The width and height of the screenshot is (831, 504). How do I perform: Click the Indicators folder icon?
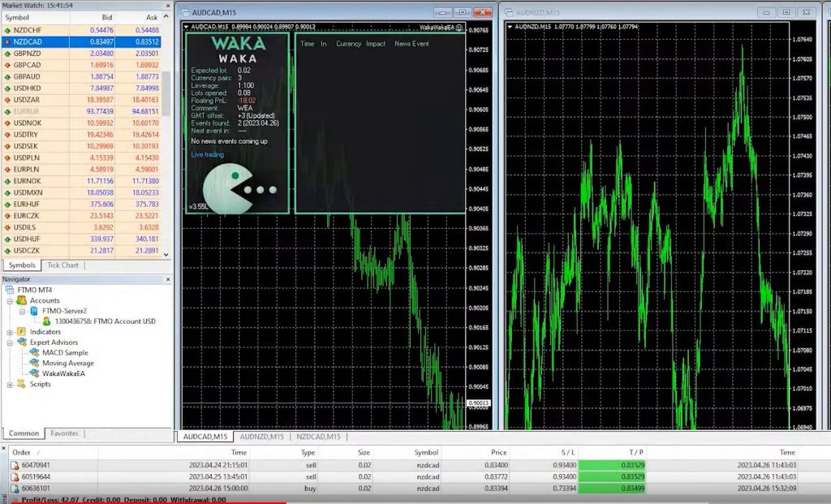22,331
